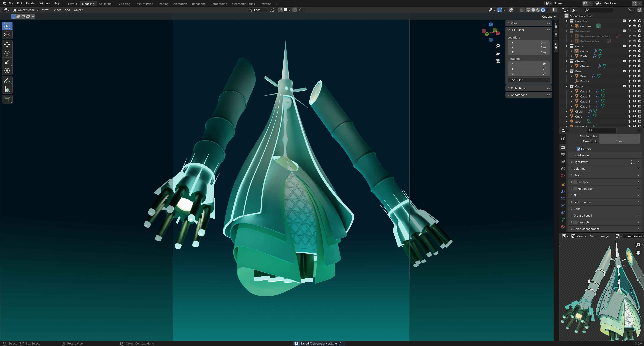Open the Material properties tab
This screenshot has width=644, height=346.
point(563,227)
